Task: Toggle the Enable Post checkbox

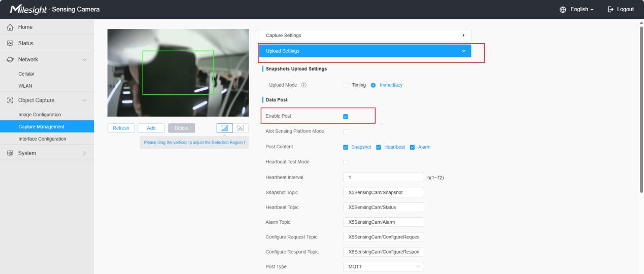Action: (x=346, y=117)
